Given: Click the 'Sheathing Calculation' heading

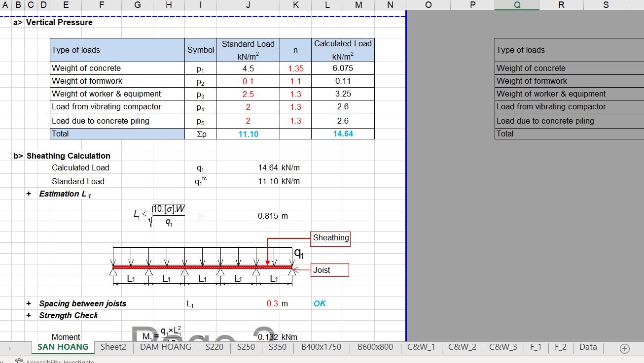Looking at the screenshot, I should pos(69,156).
